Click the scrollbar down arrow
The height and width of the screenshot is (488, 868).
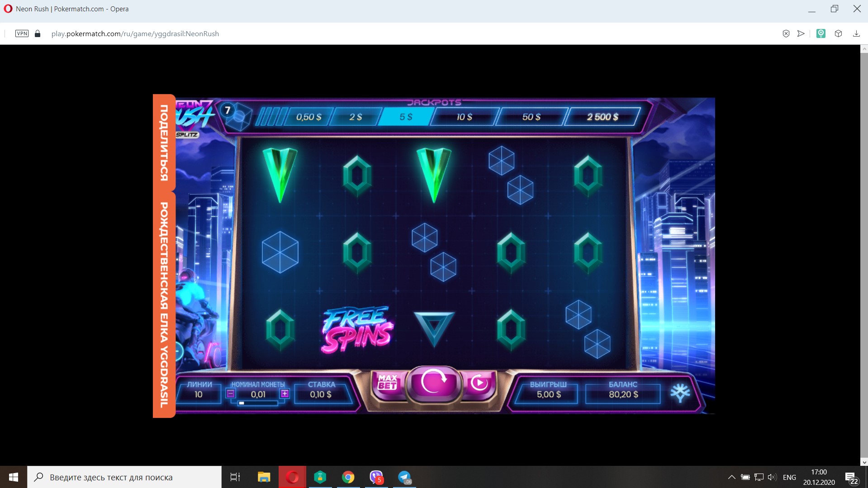pyautogui.click(x=864, y=462)
